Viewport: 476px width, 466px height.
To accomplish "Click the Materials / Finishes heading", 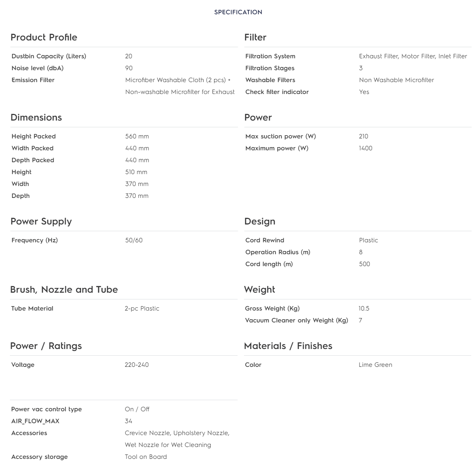I will tap(288, 346).
